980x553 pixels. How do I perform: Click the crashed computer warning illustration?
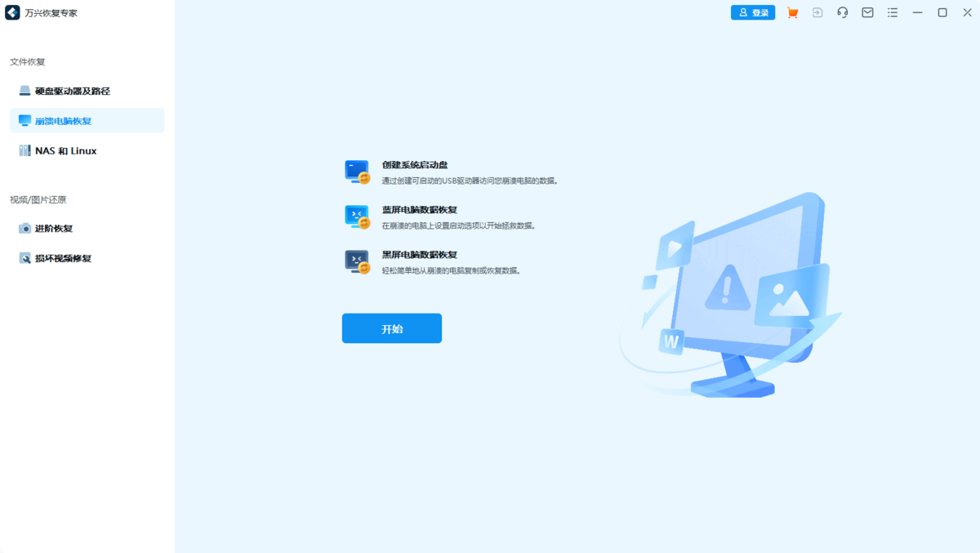click(x=725, y=294)
